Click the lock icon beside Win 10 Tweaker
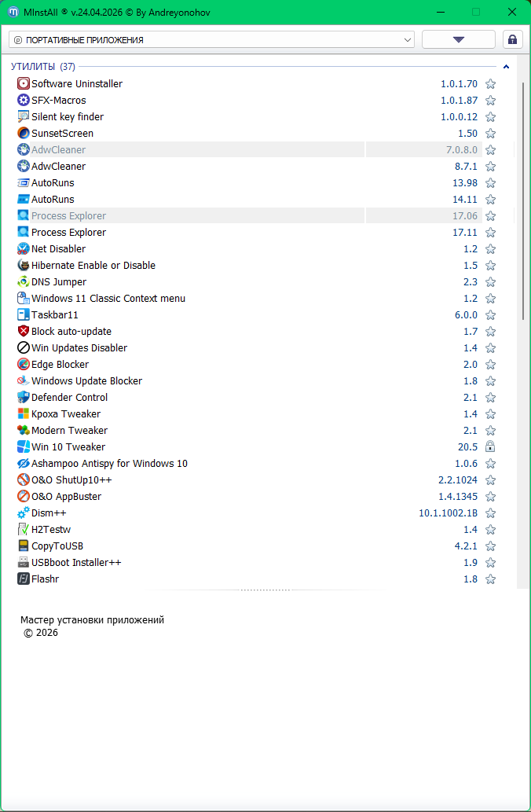Viewport: 531px width, 812px height. click(x=490, y=446)
